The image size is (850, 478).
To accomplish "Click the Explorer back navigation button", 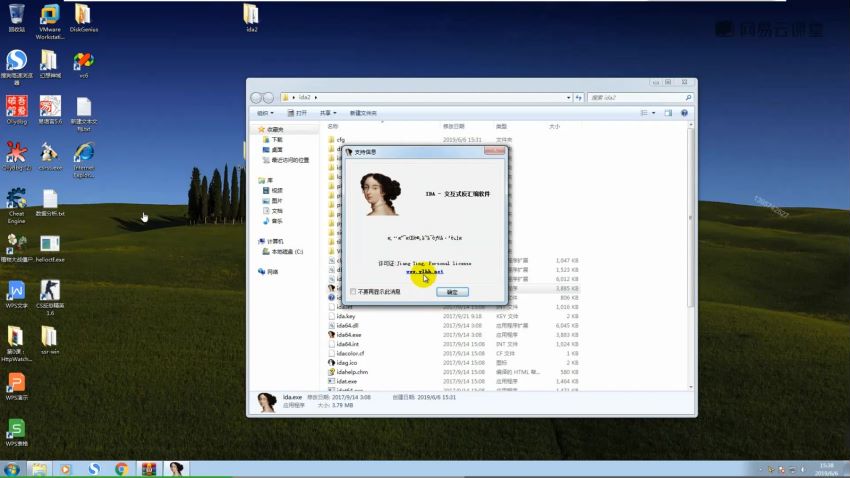I will tap(256, 98).
